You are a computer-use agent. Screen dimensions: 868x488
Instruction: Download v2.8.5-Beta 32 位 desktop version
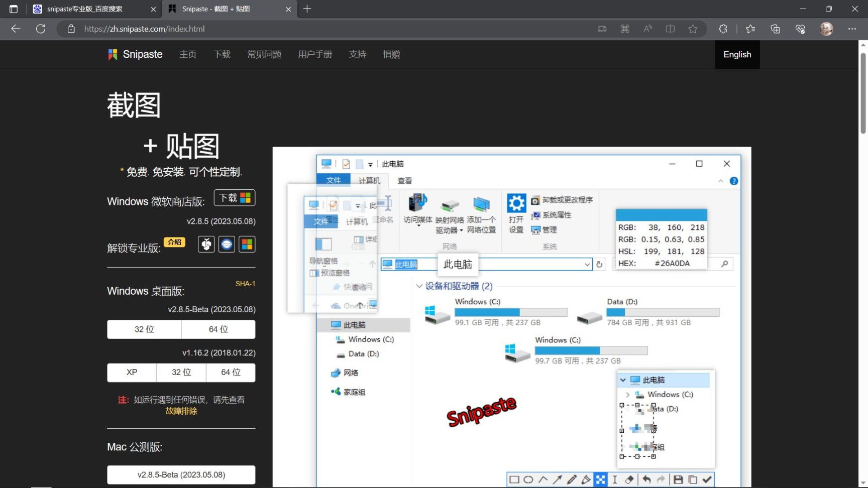point(144,329)
